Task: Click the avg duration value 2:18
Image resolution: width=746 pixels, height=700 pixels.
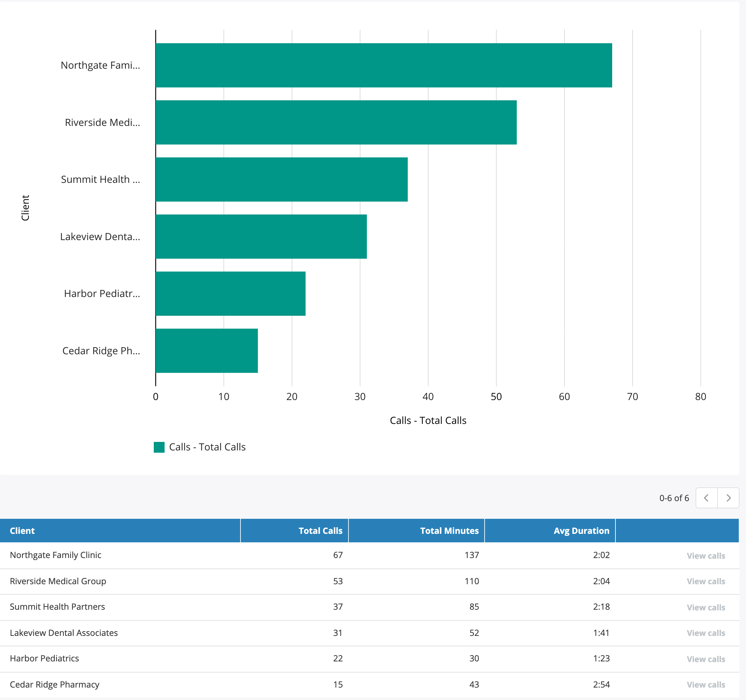Action: click(601, 606)
